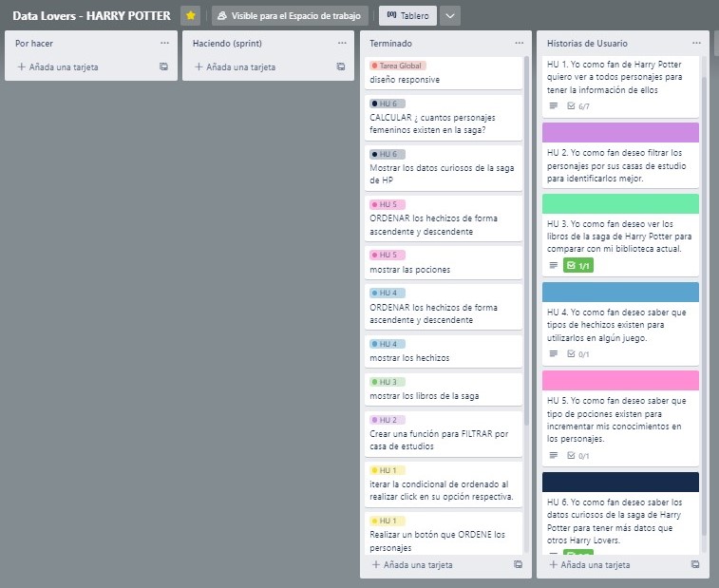Open mostrar los libros de la saga card
This screenshot has height=588, width=719.
(x=444, y=389)
